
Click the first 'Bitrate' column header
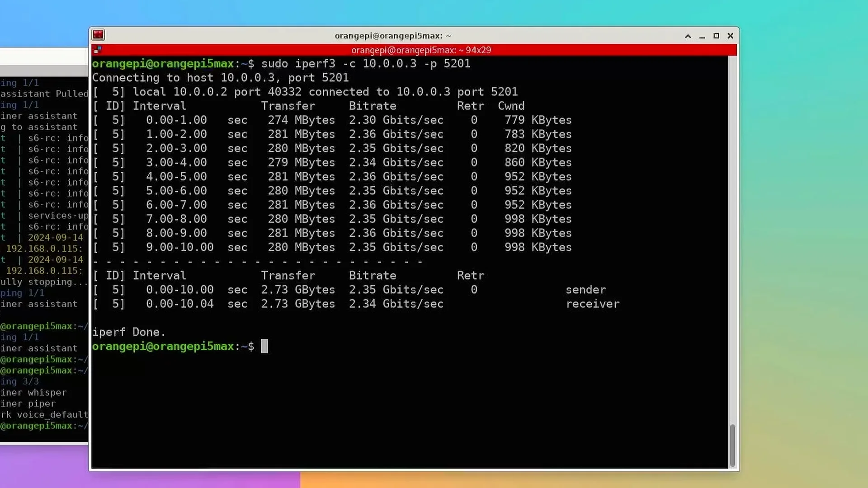click(373, 106)
